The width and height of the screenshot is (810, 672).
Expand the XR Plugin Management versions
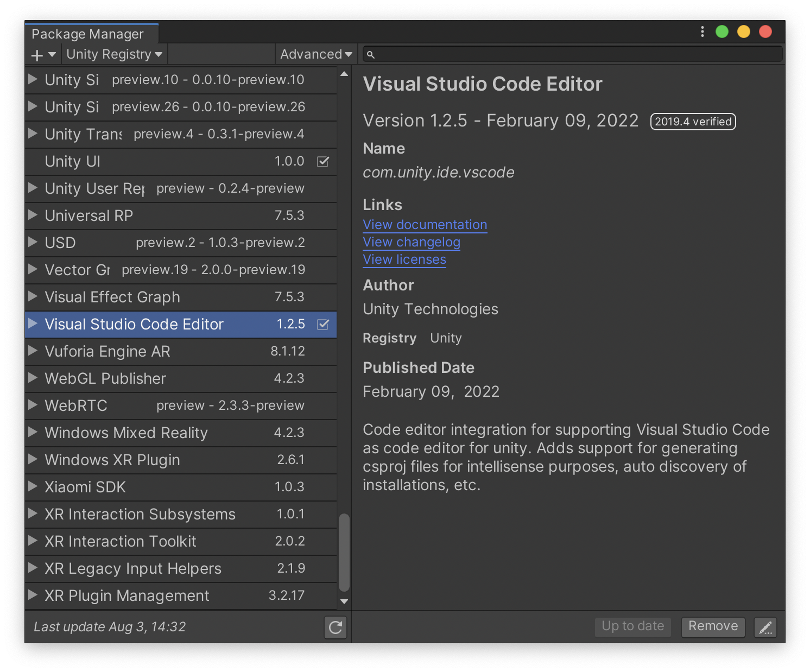click(x=33, y=595)
